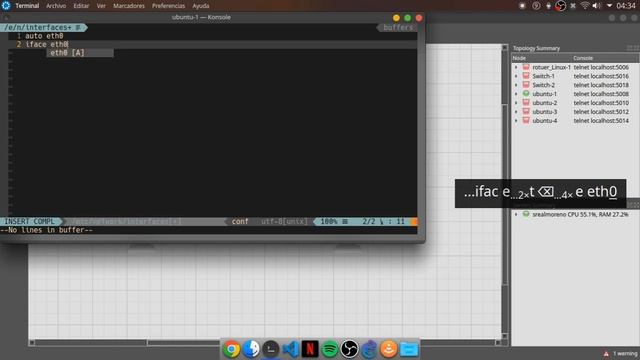The image size is (640, 360).
Task: Expand the Switch-2 node row
Action: tap(516, 85)
